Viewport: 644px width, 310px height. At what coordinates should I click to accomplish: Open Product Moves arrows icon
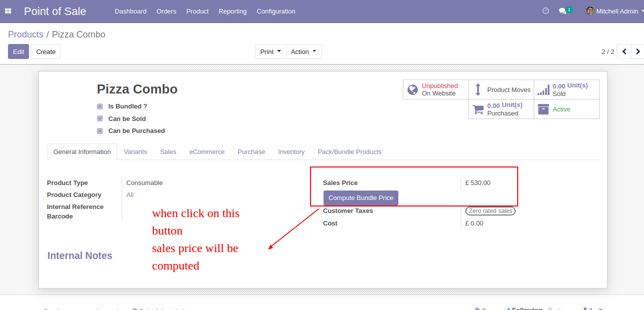[478, 89]
